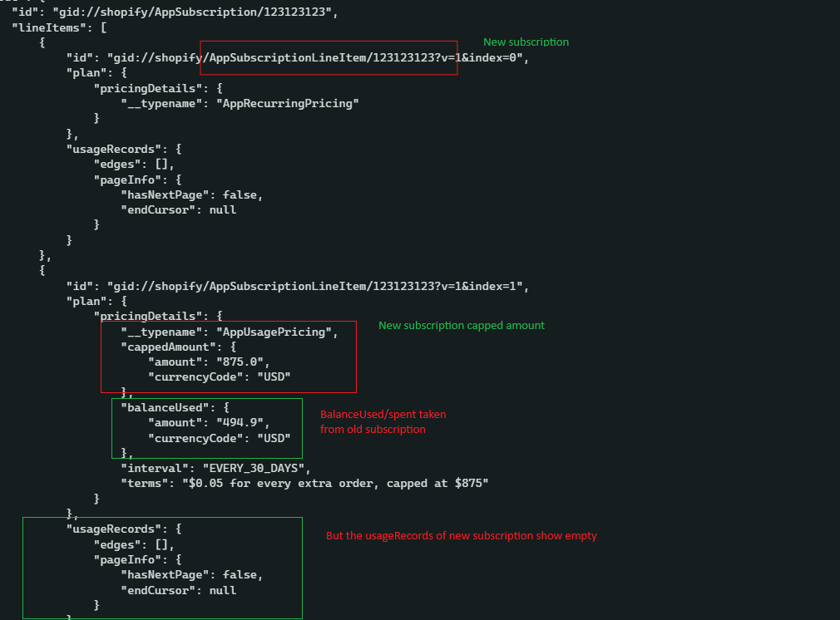The image size is (840, 620).
Task: Click the green "New subscription" annotation
Action: pyautogui.click(x=526, y=42)
